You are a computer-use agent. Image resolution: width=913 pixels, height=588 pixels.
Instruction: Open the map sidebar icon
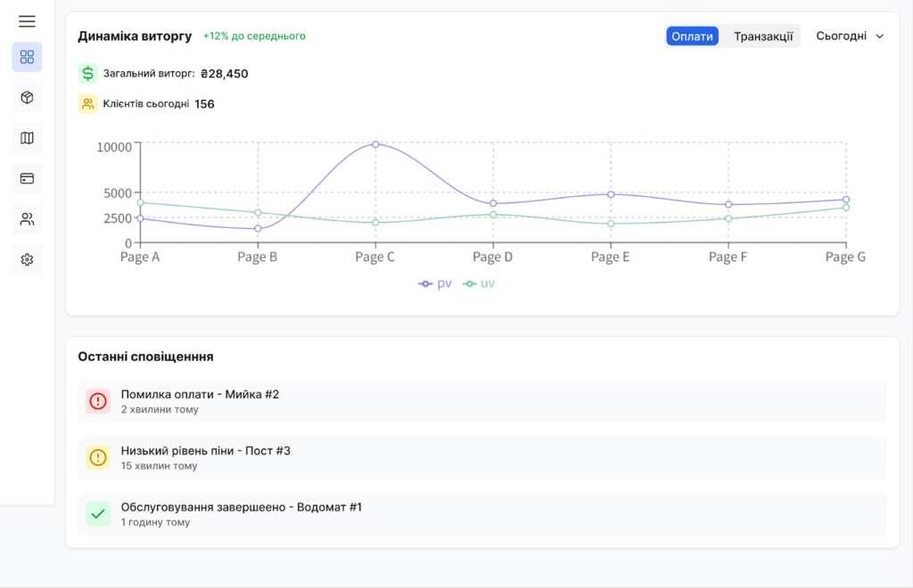(x=27, y=138)
